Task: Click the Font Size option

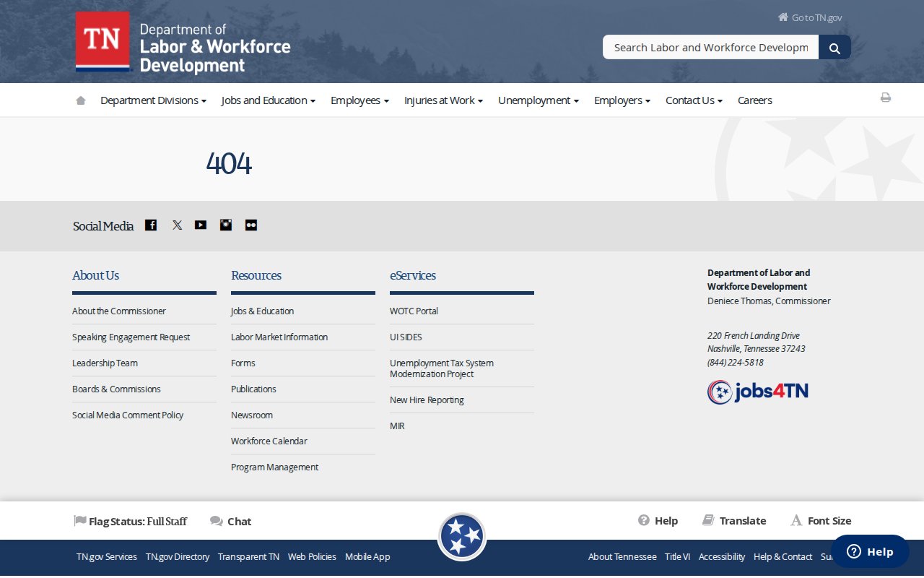Action: (x=821, y=521)
